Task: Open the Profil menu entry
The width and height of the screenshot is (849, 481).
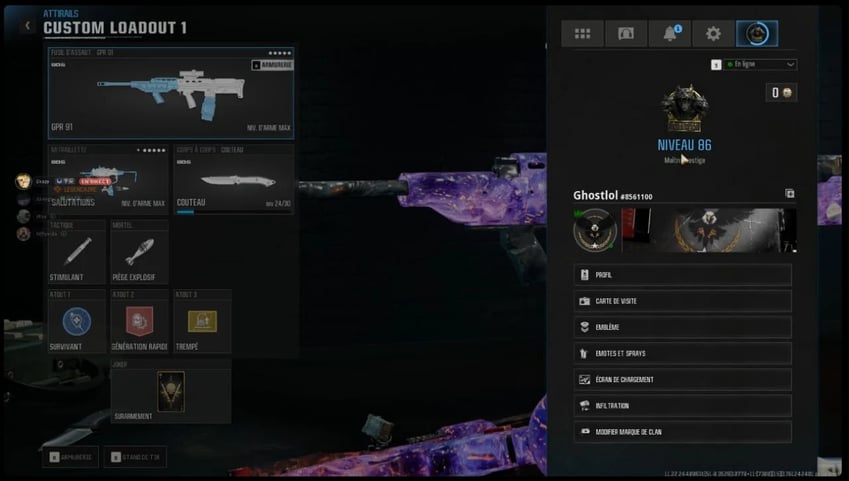Action: tap(683, 275)
